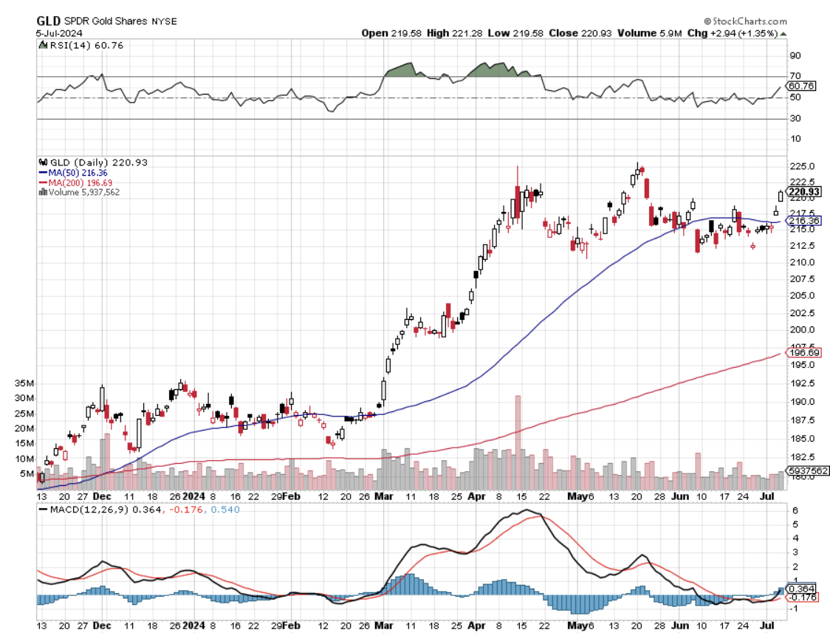Click the GLD ticker symbol title
830x644 pixels.
pos(49,21)
